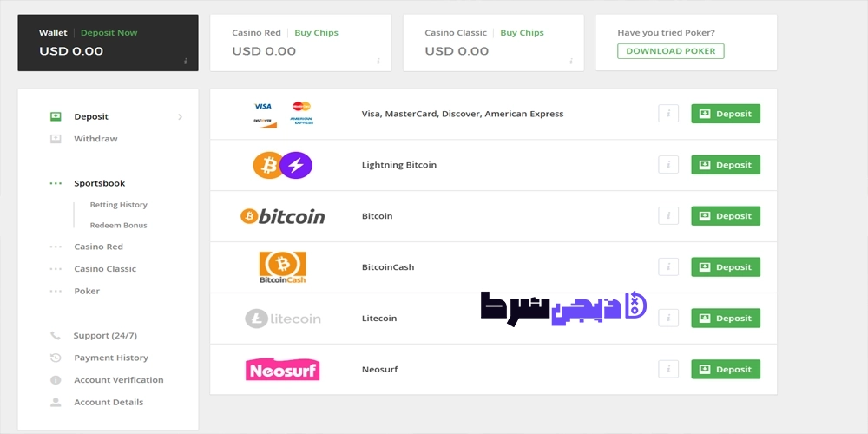Click the Casino Red balance info icon
The height and width of the screenshot is (434, 868).
[378, 61]
